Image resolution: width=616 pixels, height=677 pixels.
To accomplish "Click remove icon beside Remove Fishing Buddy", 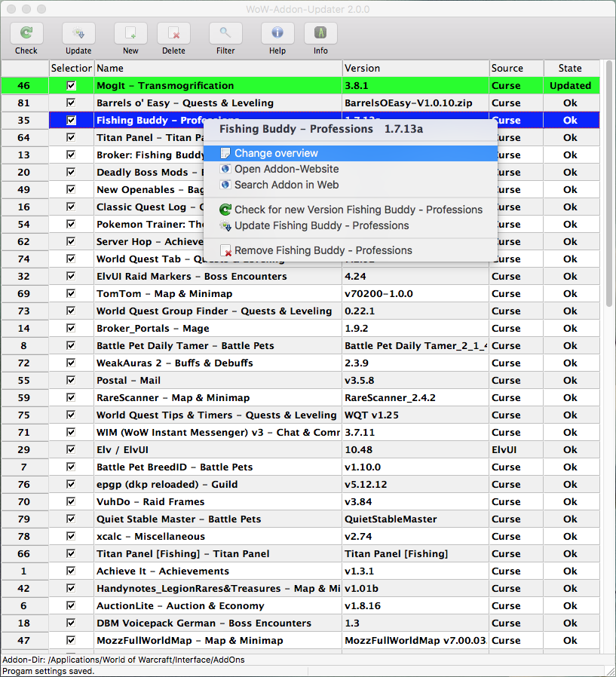I will click(225, 250).
